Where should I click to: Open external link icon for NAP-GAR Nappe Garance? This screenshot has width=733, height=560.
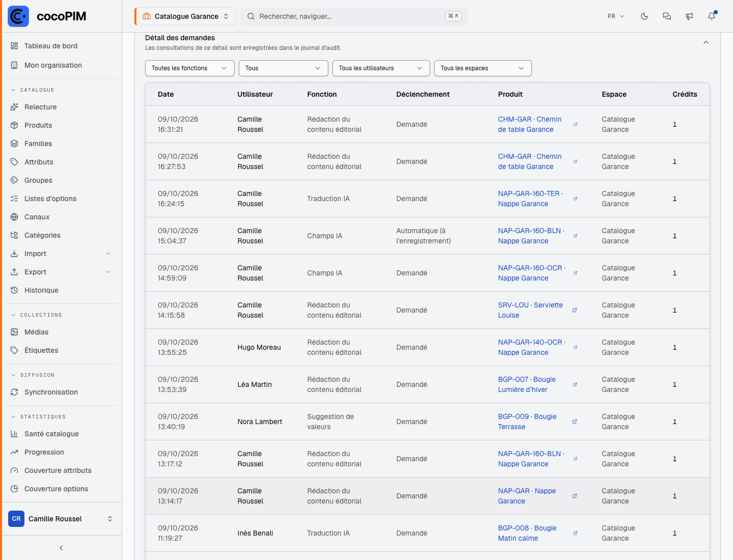coord(575,496)
